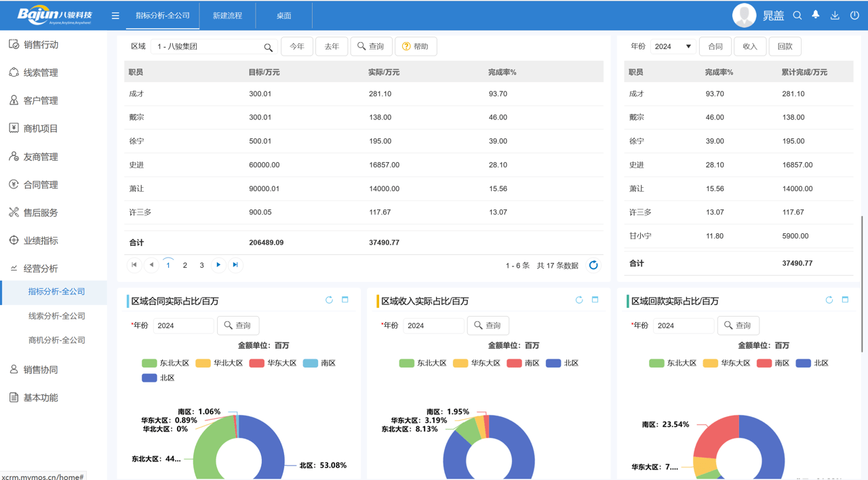Open the notification bell
The height and width of the screenshot is (480, 868).
point(816,15)
